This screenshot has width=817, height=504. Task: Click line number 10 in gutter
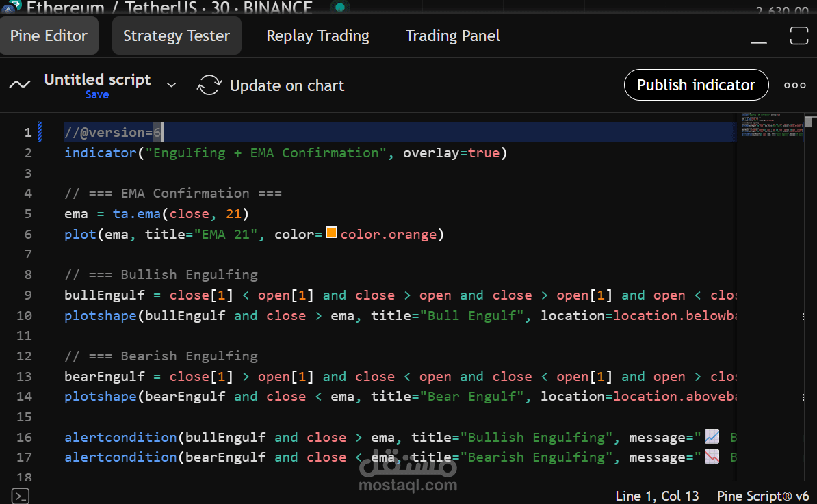click(24, 316)
